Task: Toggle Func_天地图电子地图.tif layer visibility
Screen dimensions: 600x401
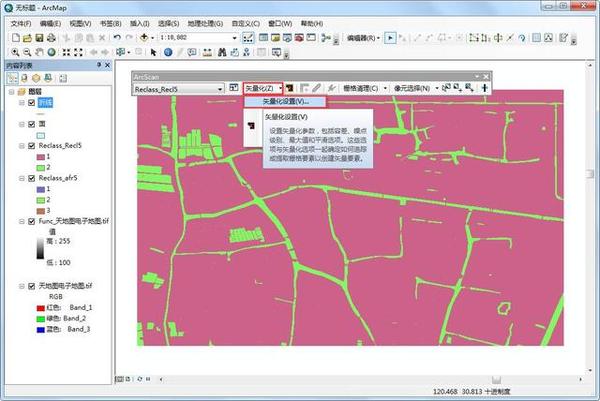Action: coord(32,221)
